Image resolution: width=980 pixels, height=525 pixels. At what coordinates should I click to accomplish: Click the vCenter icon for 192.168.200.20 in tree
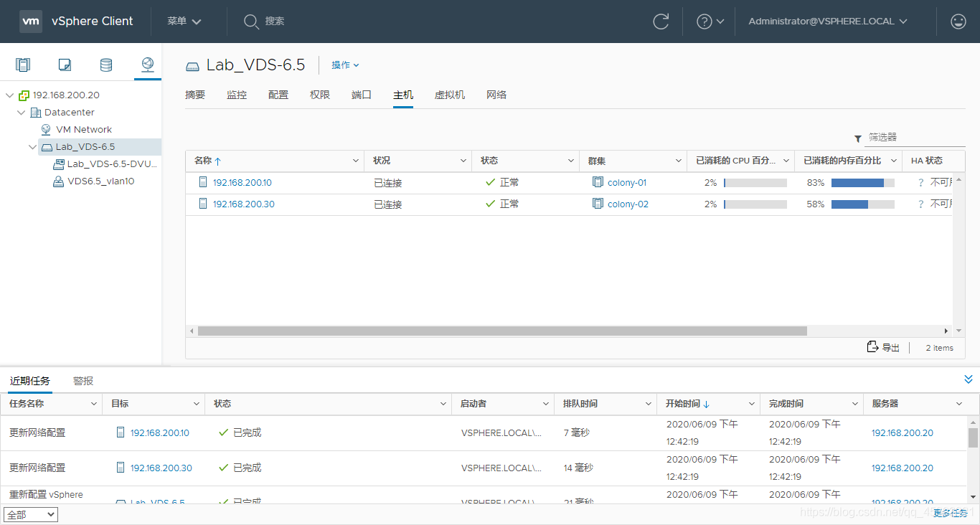(x=24, y=95)
